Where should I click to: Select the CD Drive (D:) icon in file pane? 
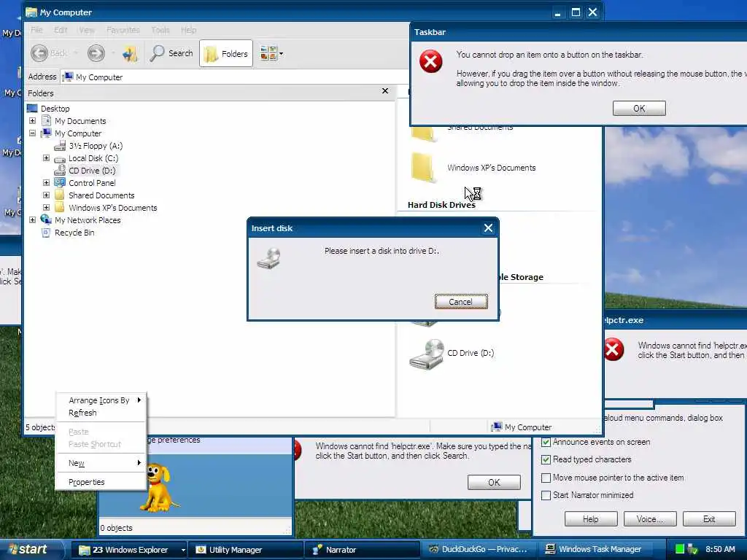(426, 354)
